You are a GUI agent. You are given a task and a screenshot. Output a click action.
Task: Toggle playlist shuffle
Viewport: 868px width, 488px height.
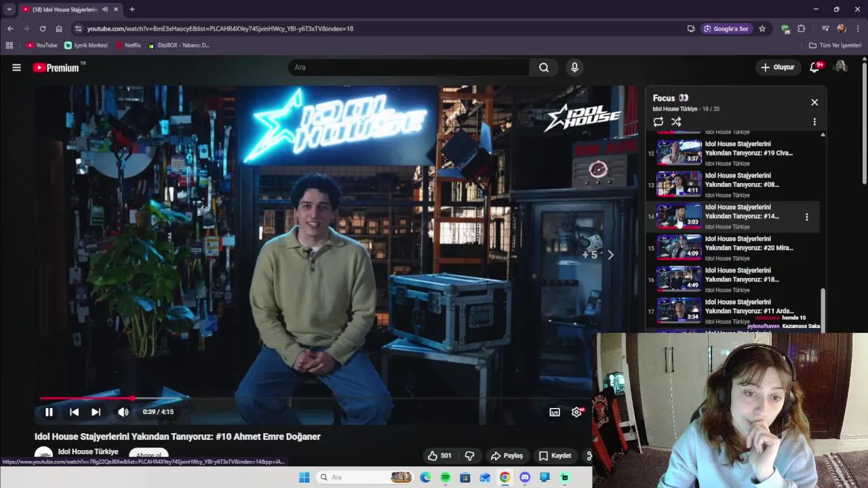(676, 122)
